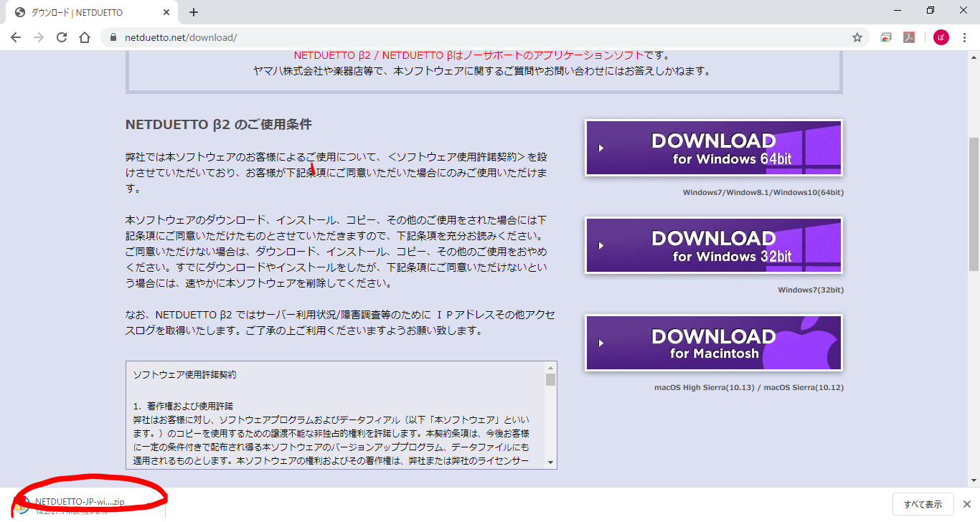Click the macOS High Sierra(10.13) caption
Viewport: 980px width, 522px height.
[749, 387]
